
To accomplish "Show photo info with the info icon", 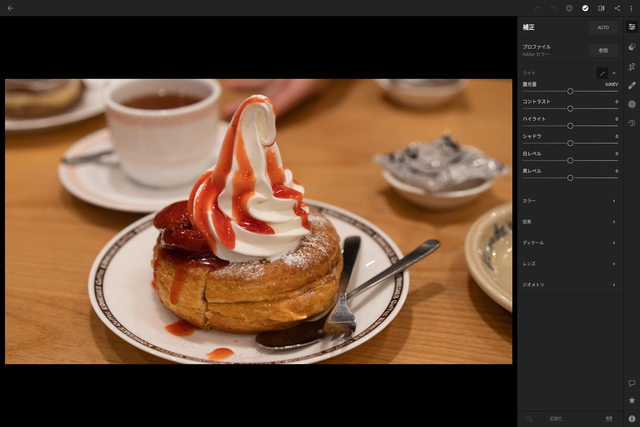I will coord(632,418).
